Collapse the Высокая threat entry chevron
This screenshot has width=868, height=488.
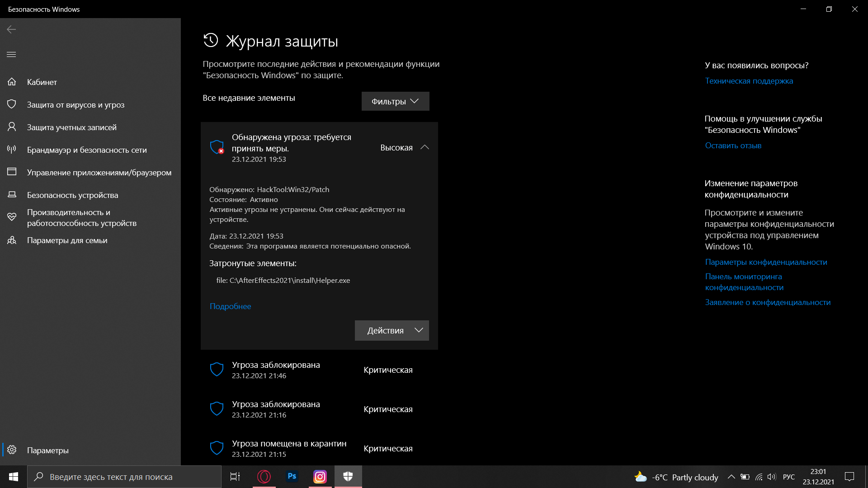tap(425, 147)
